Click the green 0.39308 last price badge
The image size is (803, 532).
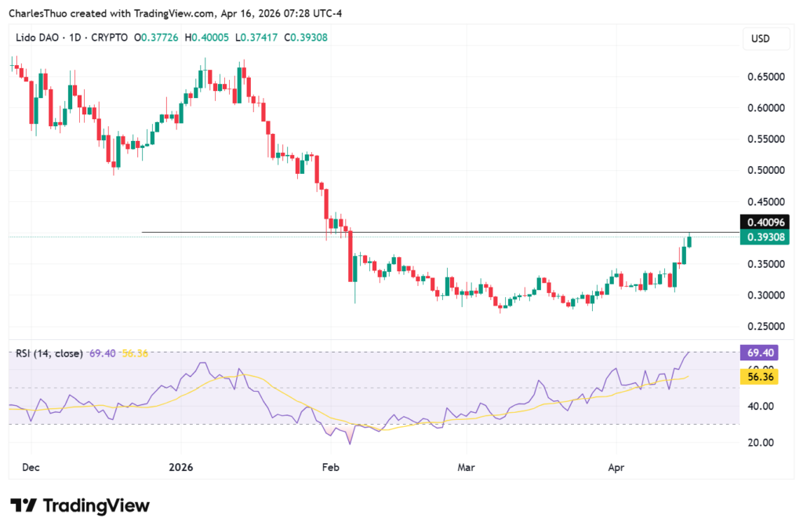763,237
